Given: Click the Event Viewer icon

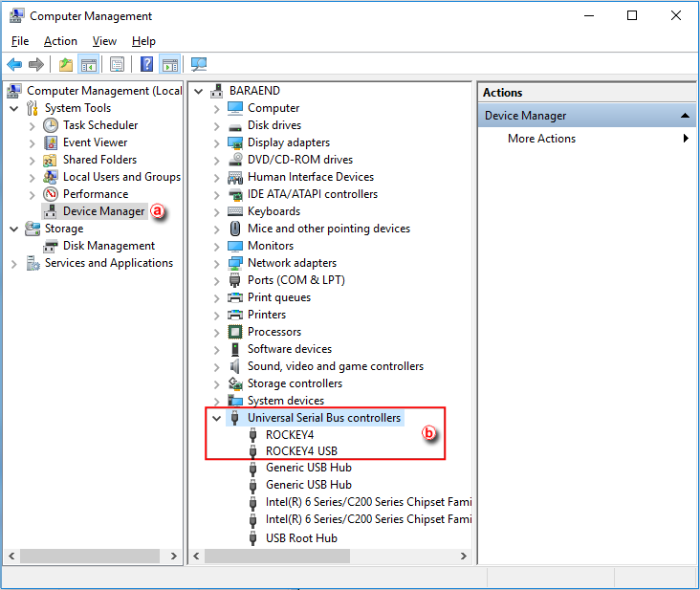Looking at the screenshot, I should (x=51, y=142).
